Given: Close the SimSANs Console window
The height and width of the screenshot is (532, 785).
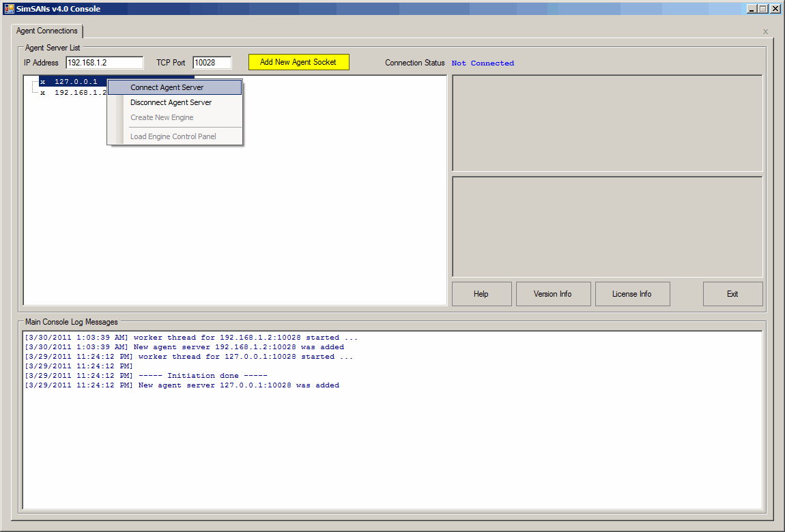Looking at the screenshot, I should (x=775, y=9).
